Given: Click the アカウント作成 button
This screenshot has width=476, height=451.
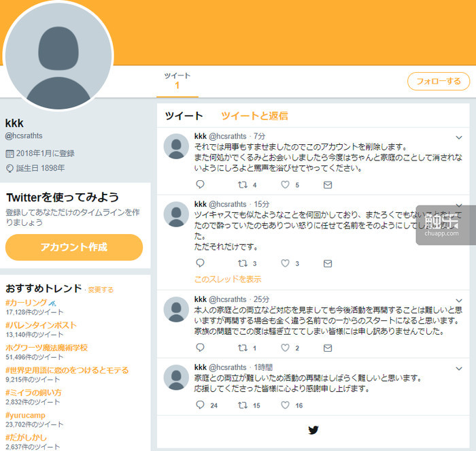Looking at the screenshot, I should coord(74,247).
